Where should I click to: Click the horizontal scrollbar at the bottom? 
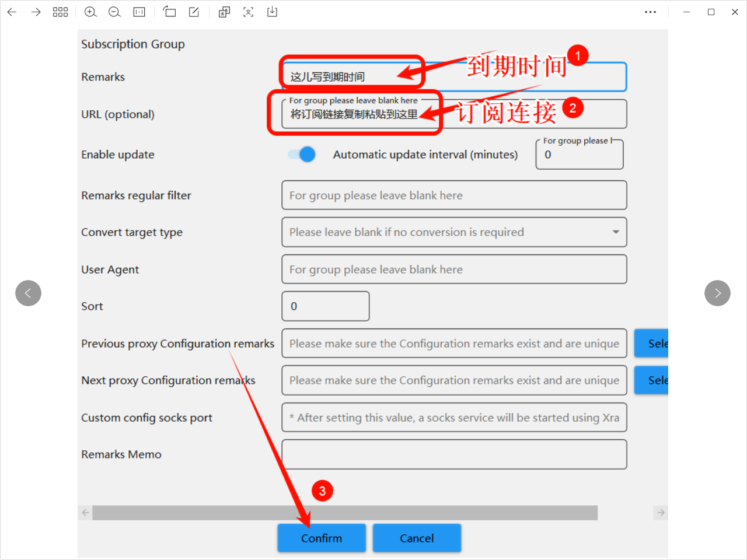344,513
